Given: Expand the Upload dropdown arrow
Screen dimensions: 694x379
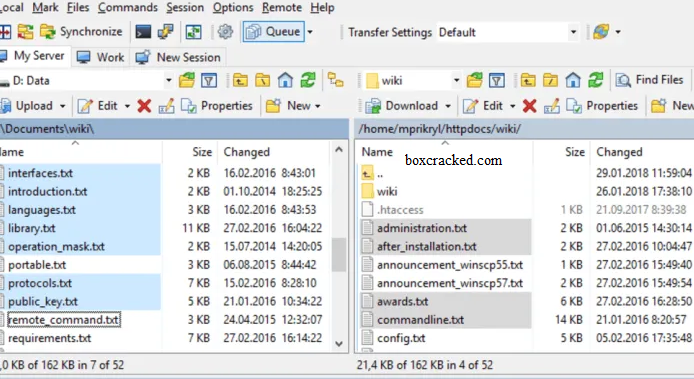Looking at the screenshot, I should [x=62, y=106].
